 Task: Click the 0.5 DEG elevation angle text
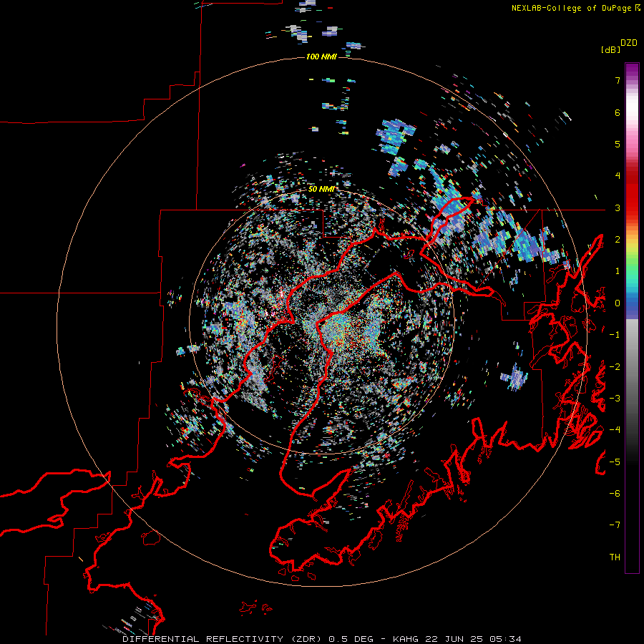351,639
